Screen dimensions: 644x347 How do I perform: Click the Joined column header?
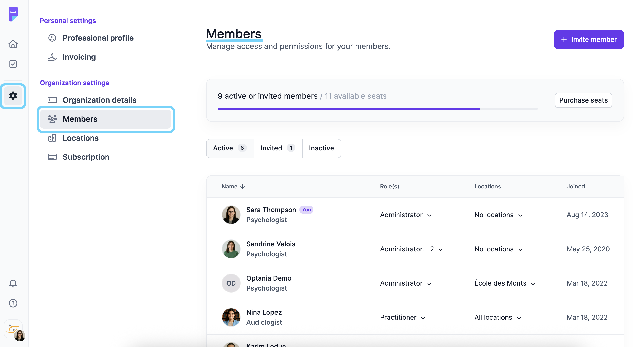(x=576, y=187)
